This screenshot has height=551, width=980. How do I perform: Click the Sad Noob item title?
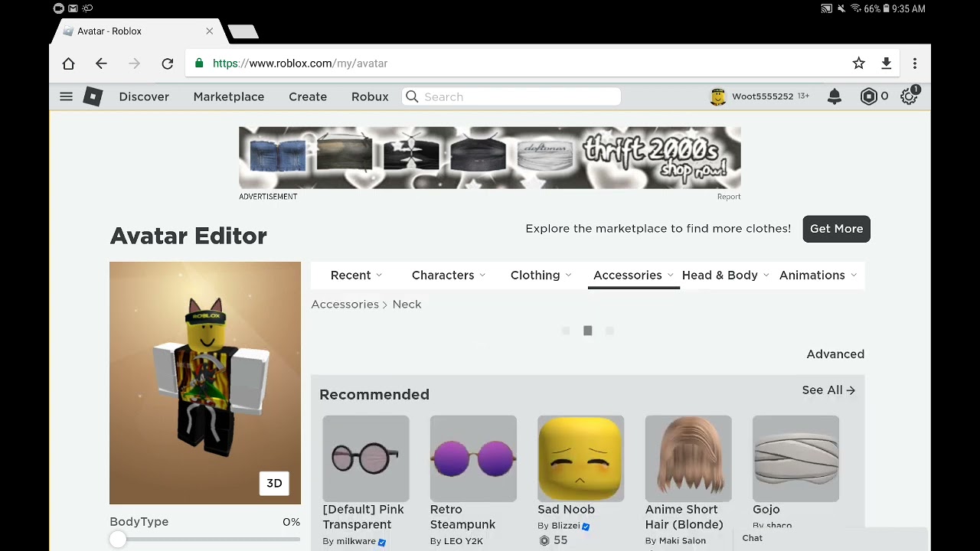566,510
